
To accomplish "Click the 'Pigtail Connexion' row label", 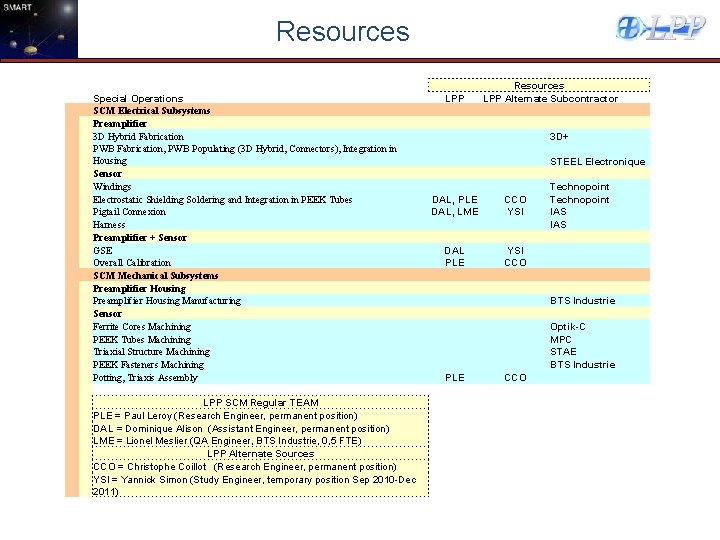I will pyautogui.click(x=129, y=212).
